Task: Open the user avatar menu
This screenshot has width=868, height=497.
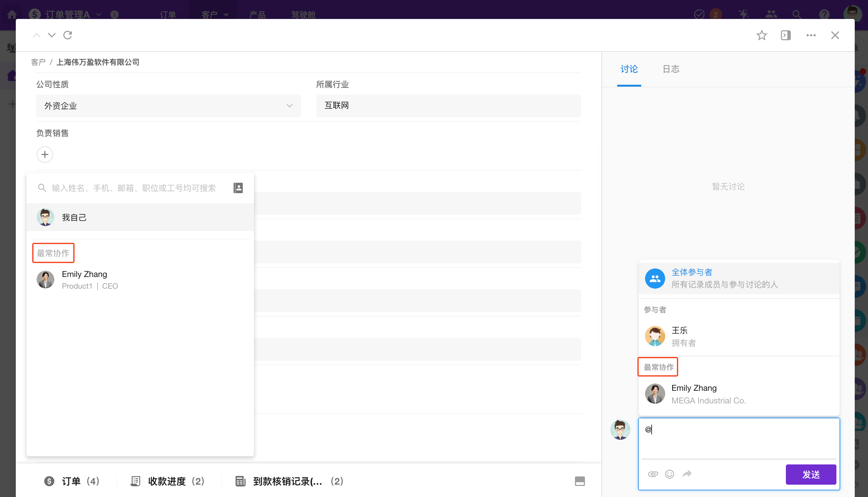Action: pos(852,14)
